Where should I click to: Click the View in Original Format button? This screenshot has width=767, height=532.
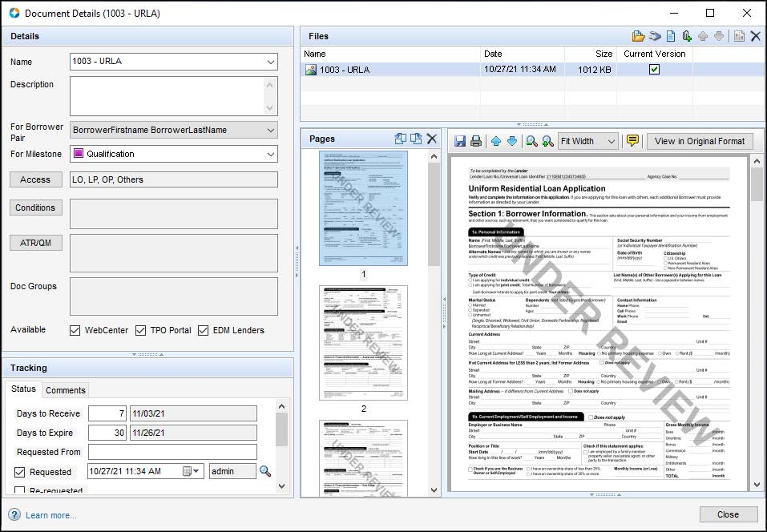pos(699,141)
